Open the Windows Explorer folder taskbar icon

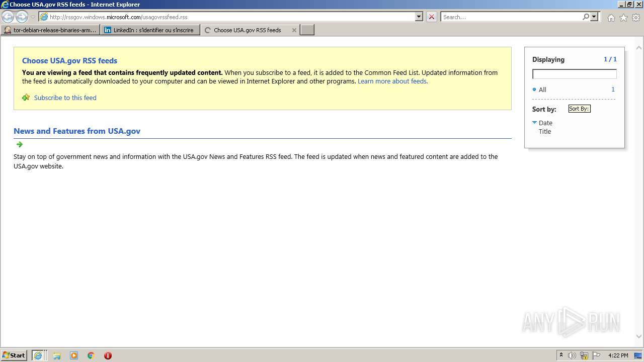tap(57, 355)
